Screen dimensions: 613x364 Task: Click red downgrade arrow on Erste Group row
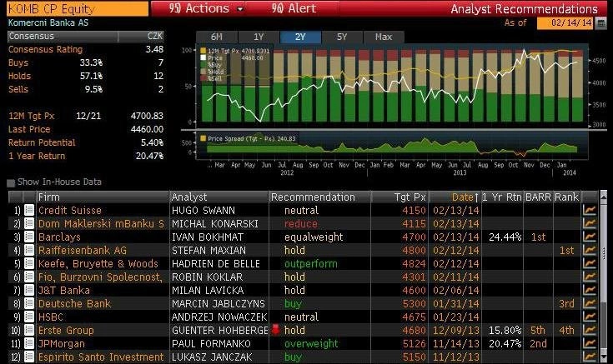(x=275, y=330)
